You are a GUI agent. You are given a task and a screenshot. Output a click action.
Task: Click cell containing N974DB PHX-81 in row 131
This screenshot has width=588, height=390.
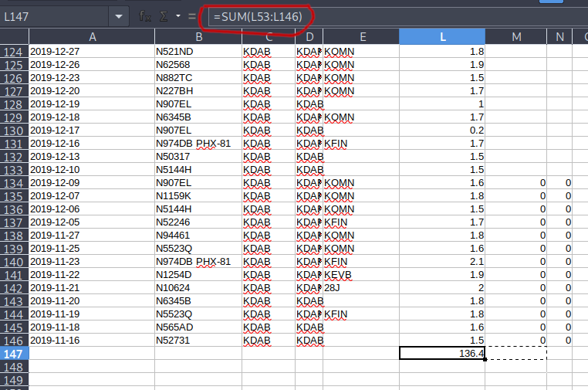pyautogui.click(x=198, y=144)
